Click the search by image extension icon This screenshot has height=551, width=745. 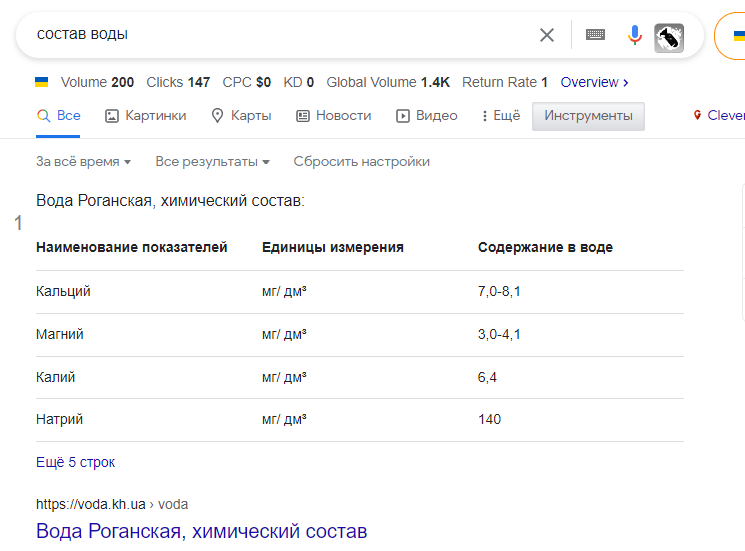point(668,37)
